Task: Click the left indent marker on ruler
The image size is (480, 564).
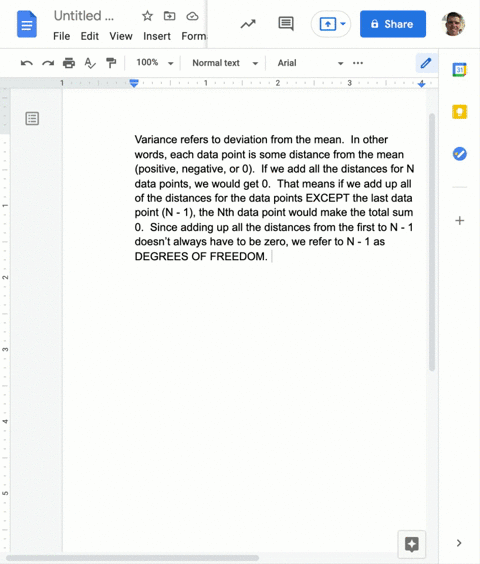Action: (134, 83)
